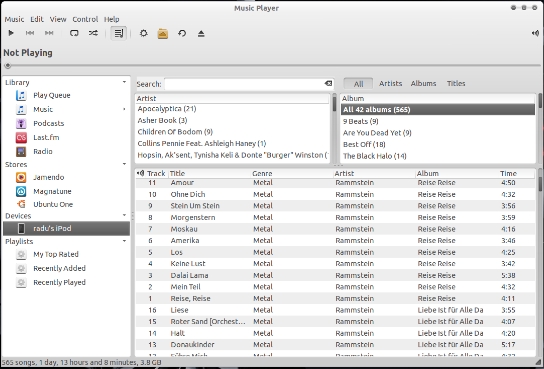Select the Titles search filter

coord(456,84)
